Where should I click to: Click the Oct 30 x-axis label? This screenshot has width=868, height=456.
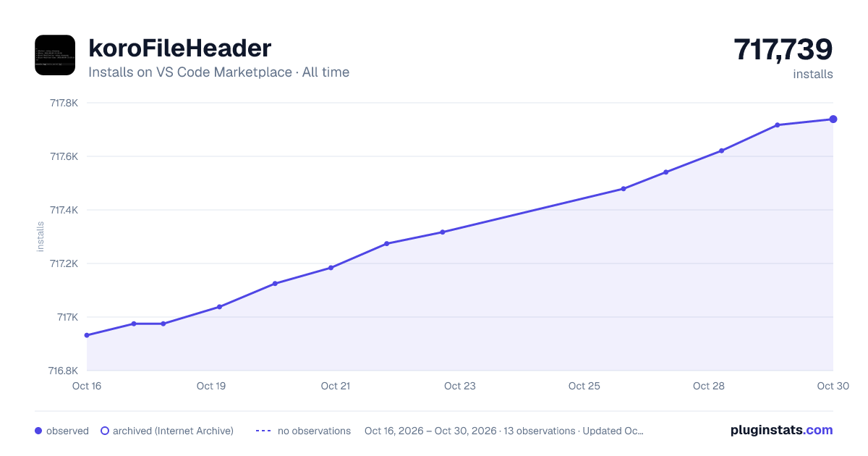coord(832,386)
